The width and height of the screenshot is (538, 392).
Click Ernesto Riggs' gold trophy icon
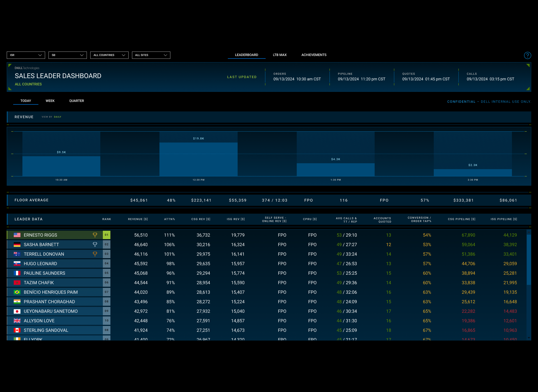(x=95, y=235)
